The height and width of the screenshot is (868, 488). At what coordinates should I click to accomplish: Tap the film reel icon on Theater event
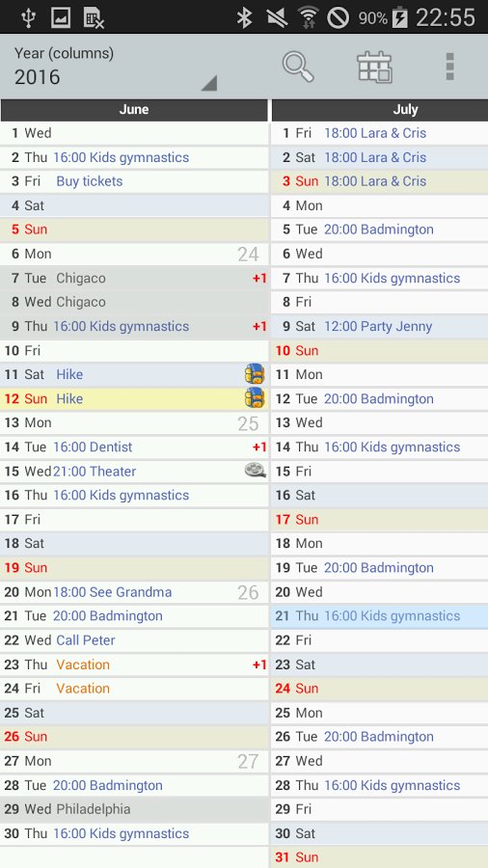tap(255, 471)
